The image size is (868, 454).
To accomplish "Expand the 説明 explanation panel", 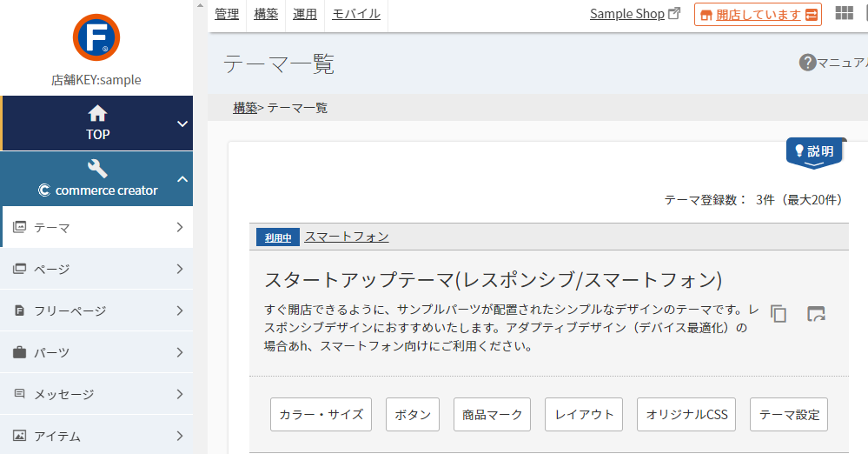I will [x=814, y=153].
